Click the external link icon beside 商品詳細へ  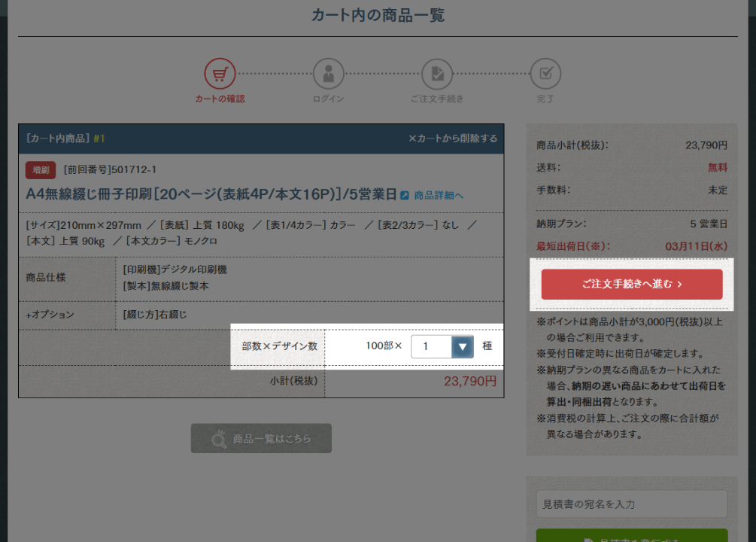405,196
